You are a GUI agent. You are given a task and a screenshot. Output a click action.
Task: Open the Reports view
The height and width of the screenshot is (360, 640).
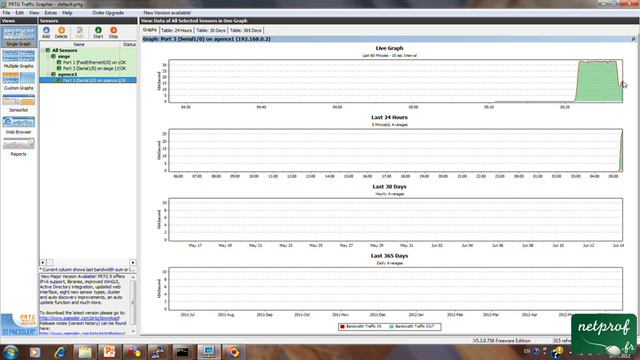pos(18,147)
